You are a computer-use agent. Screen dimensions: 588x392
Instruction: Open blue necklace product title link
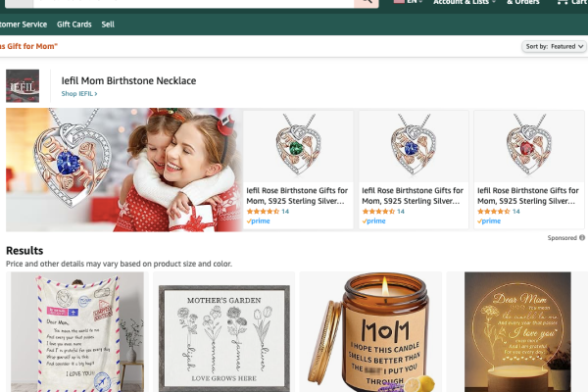[x=413, y=196]
